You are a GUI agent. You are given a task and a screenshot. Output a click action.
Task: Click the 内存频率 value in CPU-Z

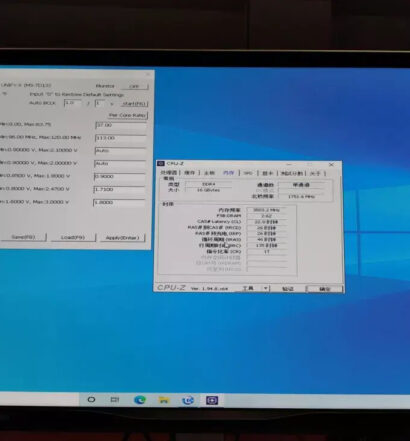click(x=267, y=210)
